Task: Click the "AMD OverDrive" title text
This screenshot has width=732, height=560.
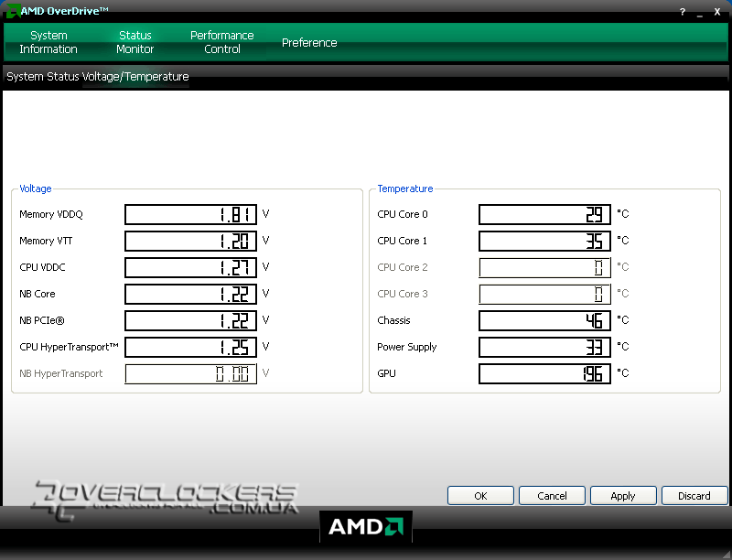Action: [x=64, y=11]
